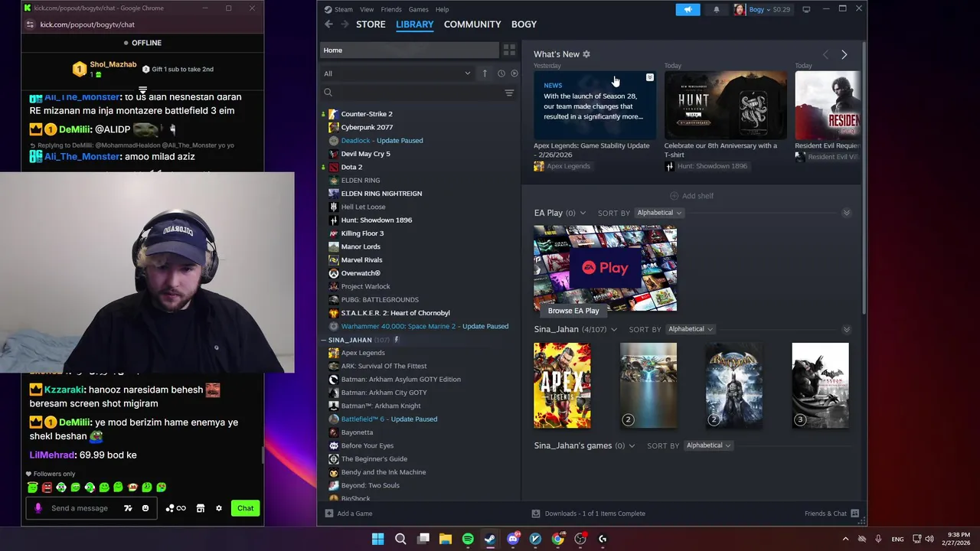Viewport: 980px width, 551px height.
Task: Open Downloads 1 of 1 Items Complete
Action: [x=589, y=514]
